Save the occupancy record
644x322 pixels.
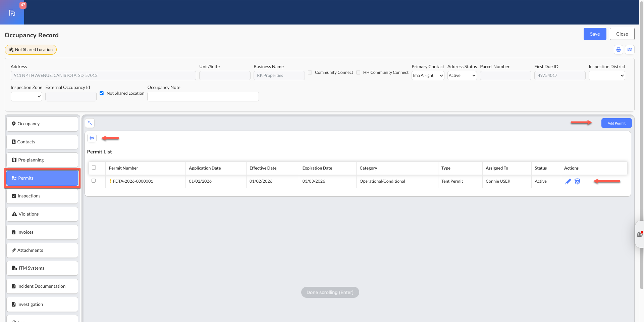(595, 34)
